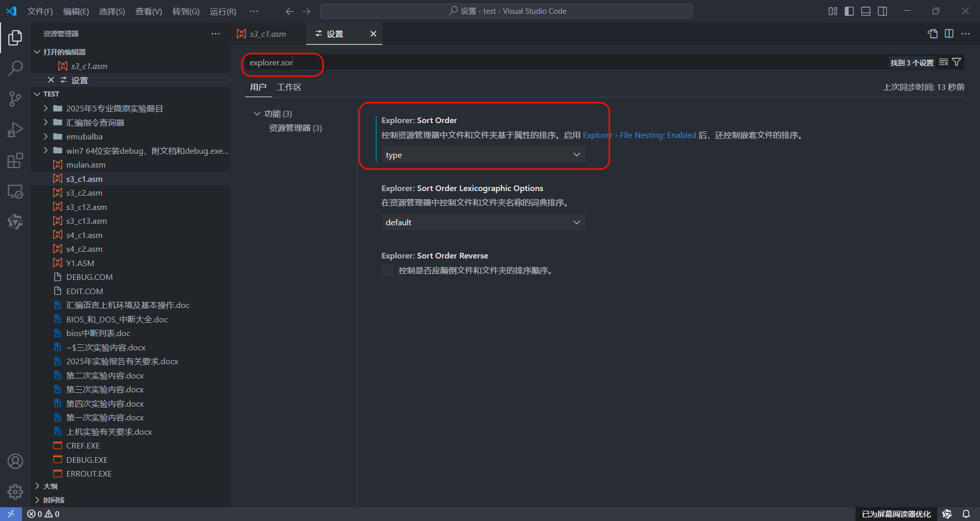Screen dimensions: 980x521
Task: Click 已为屏幕阅读器优化 status bar item
Action: tap(896, 514)
